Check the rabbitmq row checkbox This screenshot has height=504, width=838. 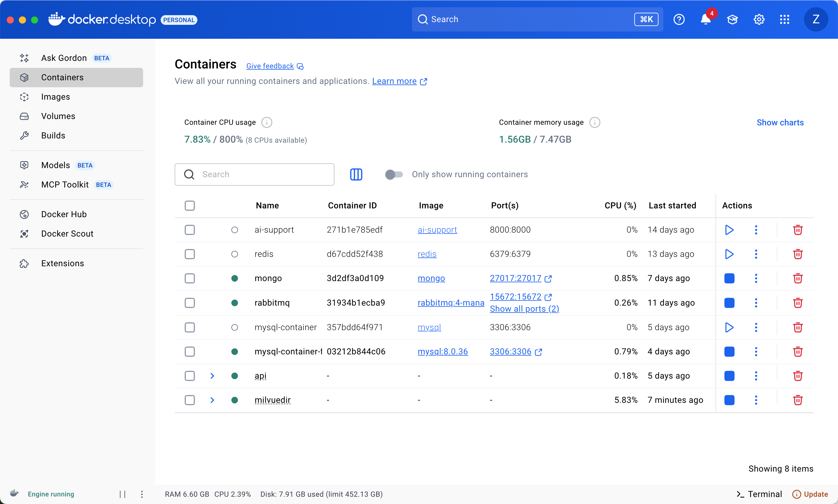190,303
